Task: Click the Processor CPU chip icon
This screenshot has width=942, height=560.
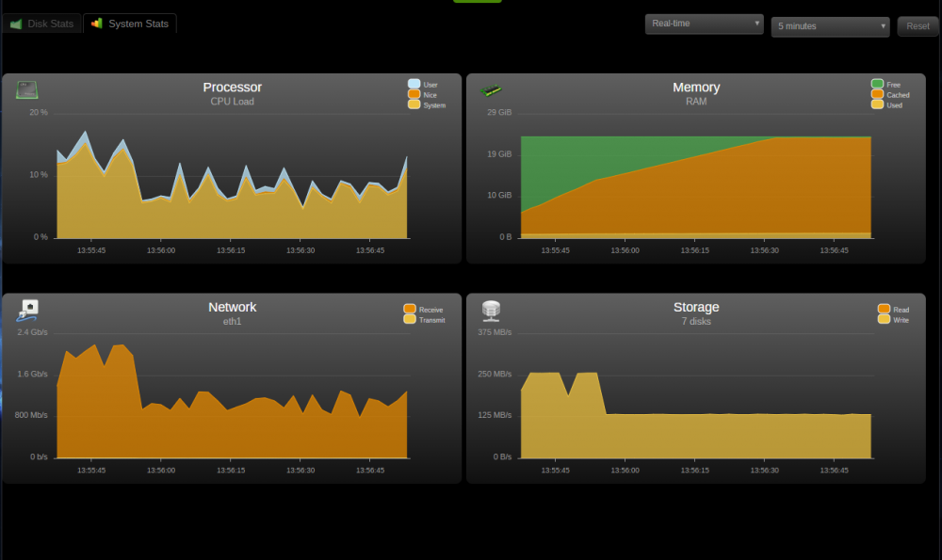Action: [27, 90]
